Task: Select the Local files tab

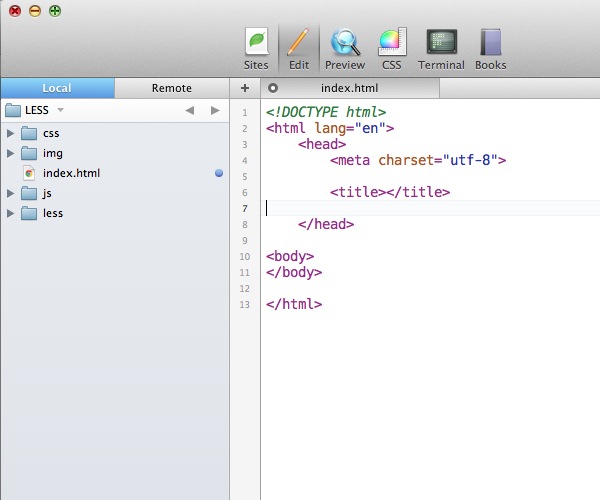Action: point(57,88)
